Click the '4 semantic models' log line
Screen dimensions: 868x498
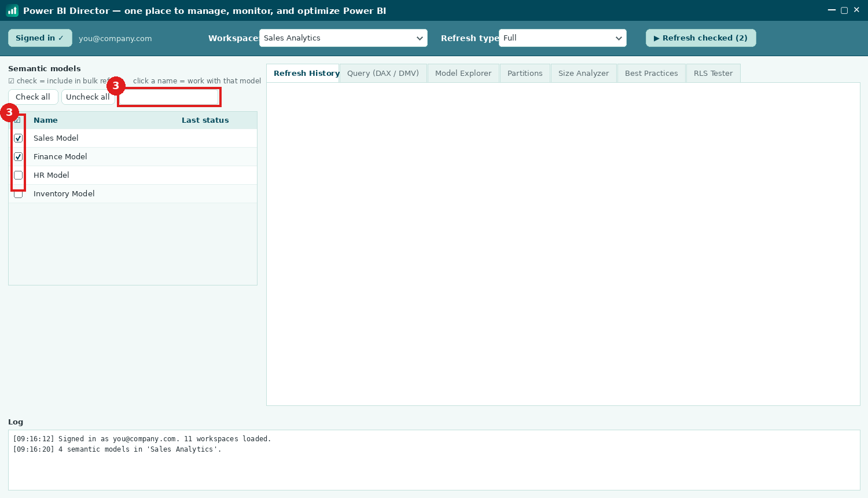pyautogui.click(x=117, y=449)
